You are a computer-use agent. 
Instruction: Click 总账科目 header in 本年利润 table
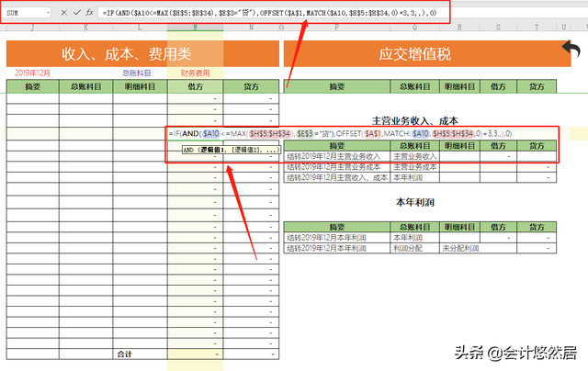point(414,227)
